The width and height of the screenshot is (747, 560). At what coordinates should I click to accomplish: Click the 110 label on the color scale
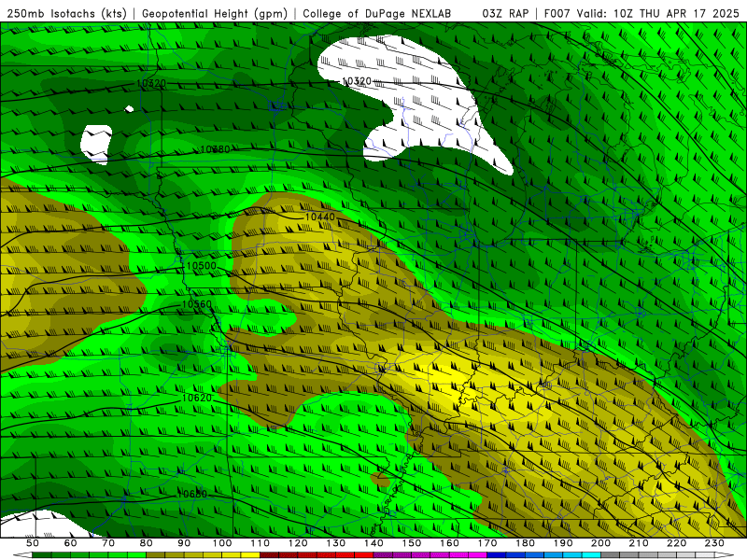pos(261,543)
